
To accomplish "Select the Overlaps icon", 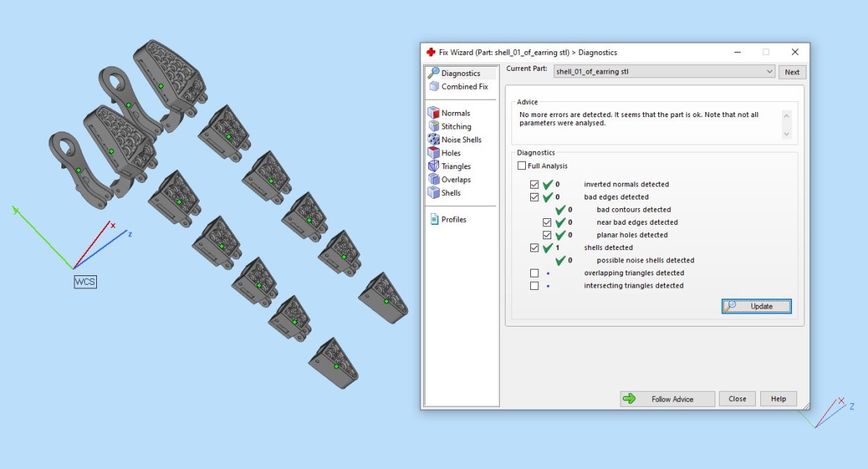I will (x=433, y=179).
